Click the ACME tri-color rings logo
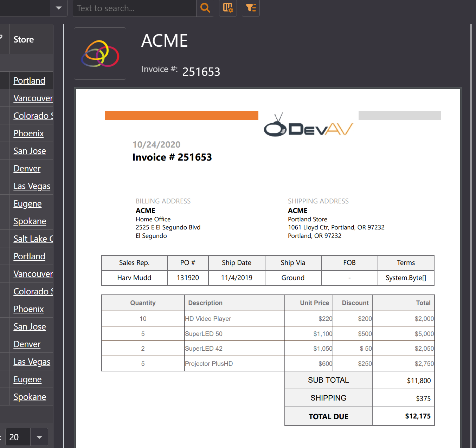Image resolution: width=476 pixels, height=448 pixels. click(x=100, y=54)
